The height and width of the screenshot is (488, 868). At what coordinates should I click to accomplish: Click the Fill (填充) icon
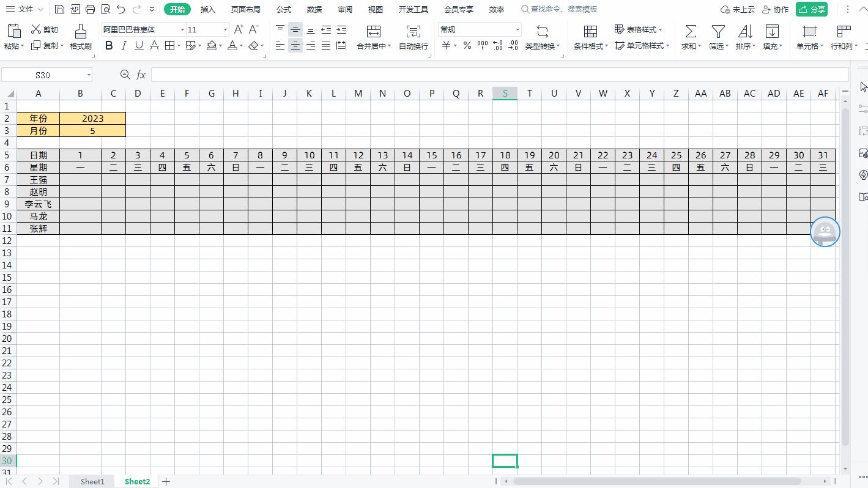click(772, 31)
